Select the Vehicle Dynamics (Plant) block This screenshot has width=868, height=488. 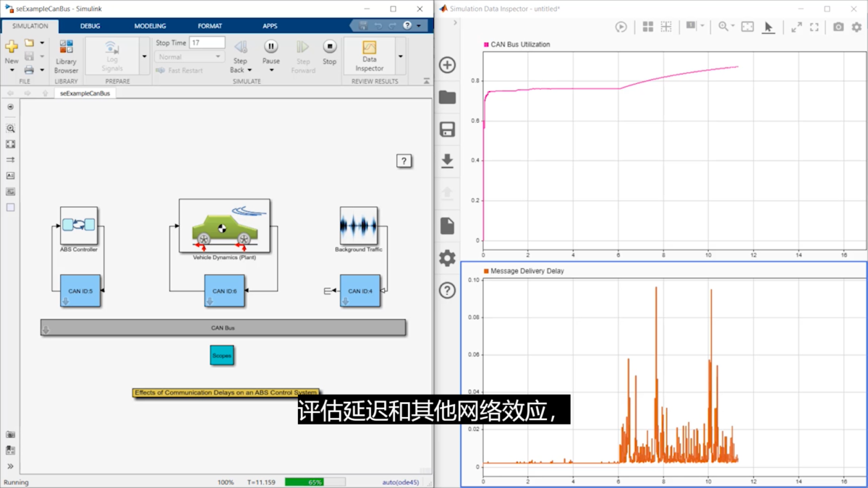[224, 226]
